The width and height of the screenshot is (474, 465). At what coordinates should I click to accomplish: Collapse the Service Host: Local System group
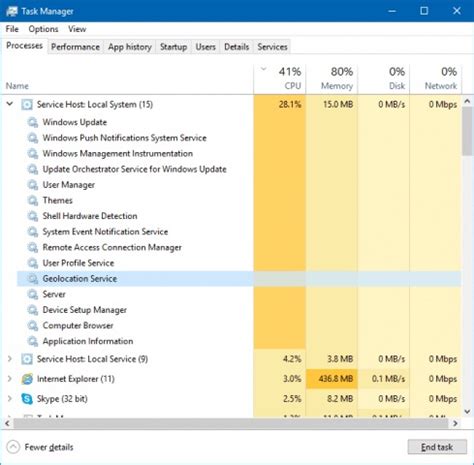click(10, 104)
